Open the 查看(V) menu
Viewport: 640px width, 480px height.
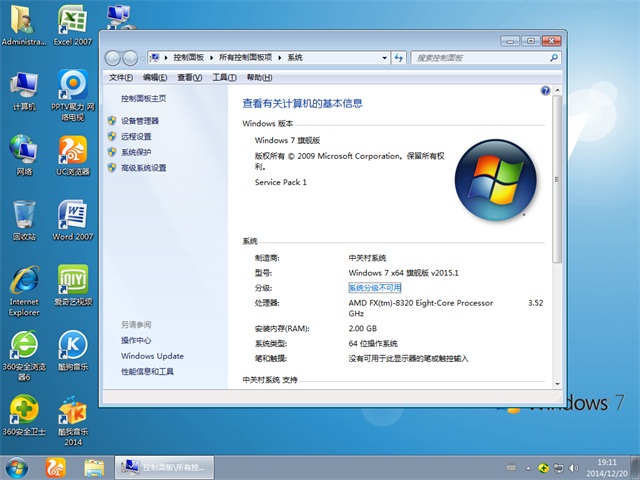[x=190, y=77]
